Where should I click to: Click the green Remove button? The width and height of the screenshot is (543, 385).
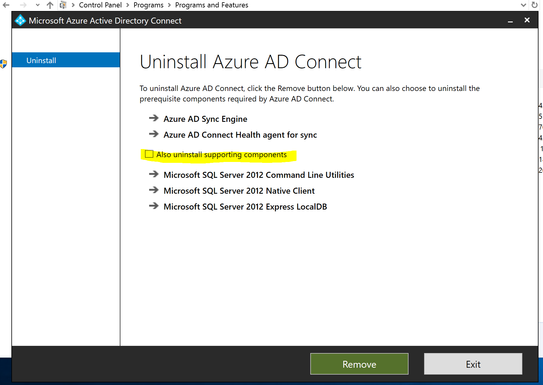(359, 364)
